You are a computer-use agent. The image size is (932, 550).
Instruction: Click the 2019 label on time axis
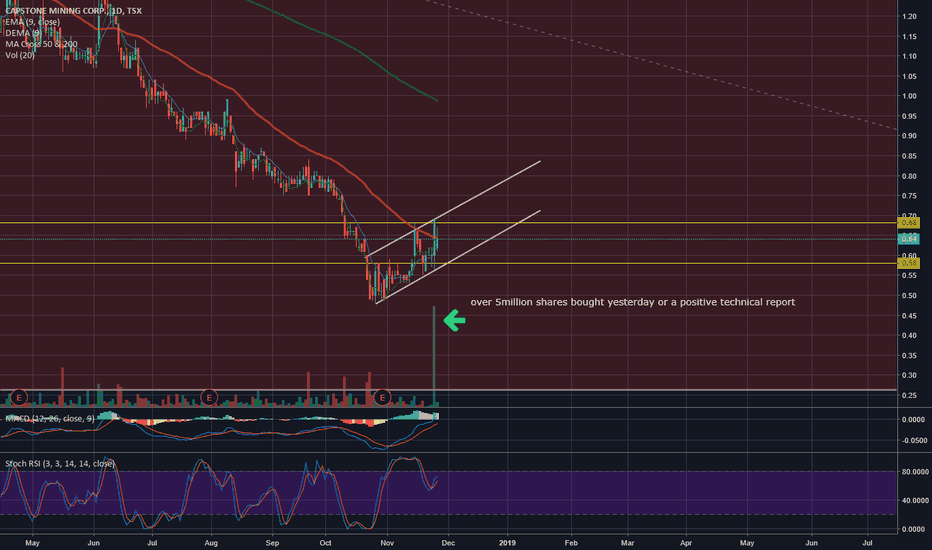tap(508, 542)
